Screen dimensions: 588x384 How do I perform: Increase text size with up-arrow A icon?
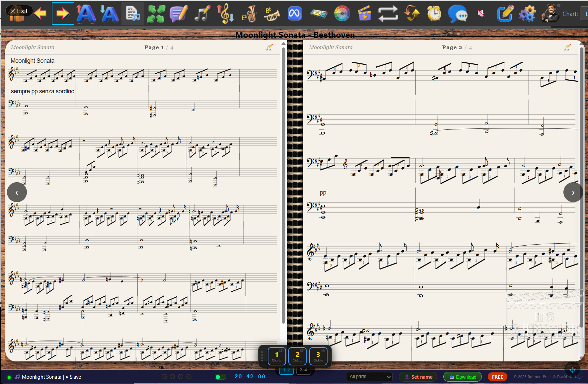pos(86,14)
